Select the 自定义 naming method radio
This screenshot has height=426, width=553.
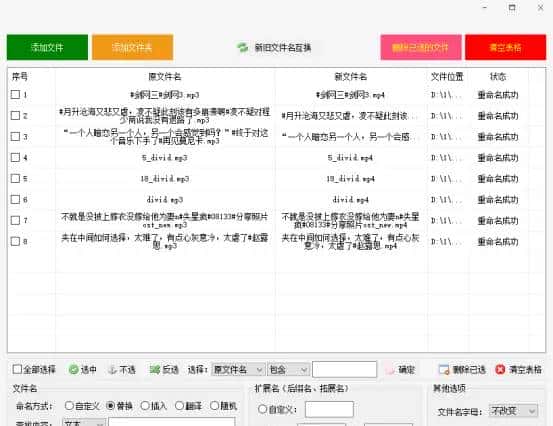[69, 406]
